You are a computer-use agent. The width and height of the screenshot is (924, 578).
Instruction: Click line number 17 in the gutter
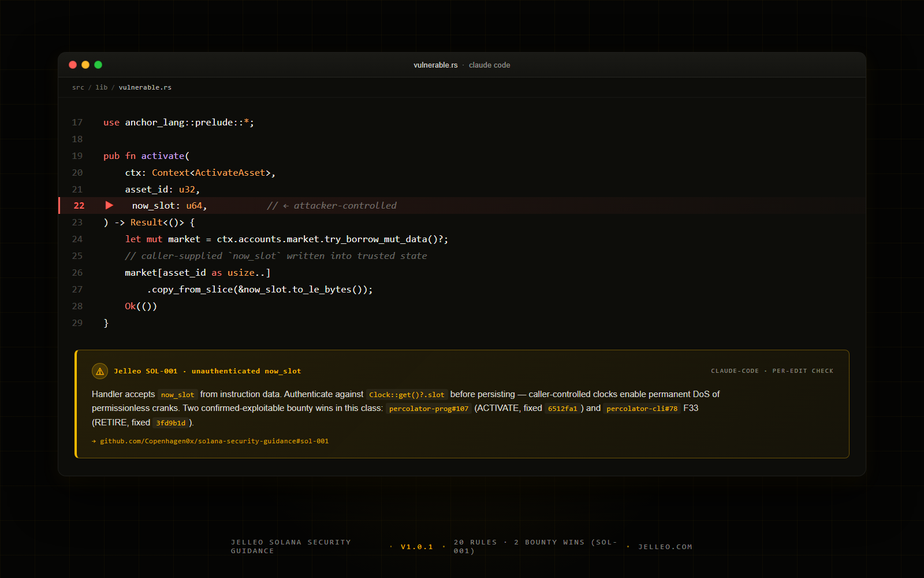pyautogui.click(x=77, y=123)
